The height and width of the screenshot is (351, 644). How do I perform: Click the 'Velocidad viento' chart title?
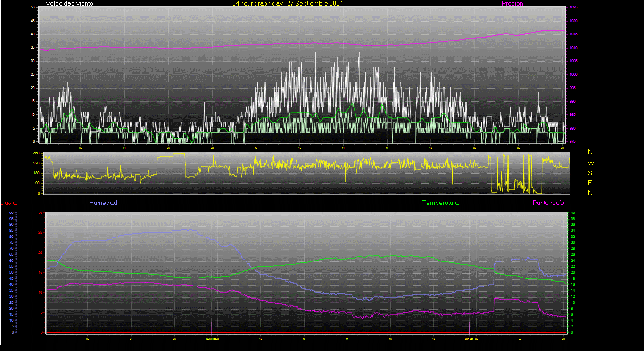click(x=69, y=3)
